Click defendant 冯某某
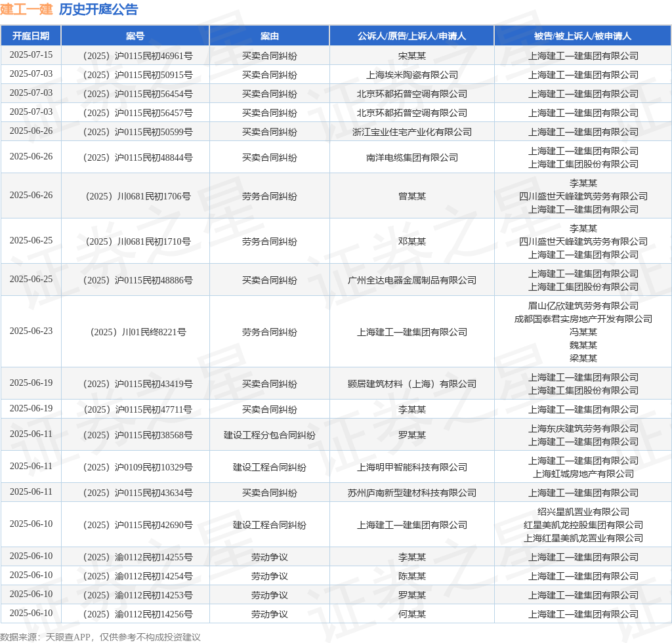The width and height of the screenshot is (672, 643). (x=583, y=332)
